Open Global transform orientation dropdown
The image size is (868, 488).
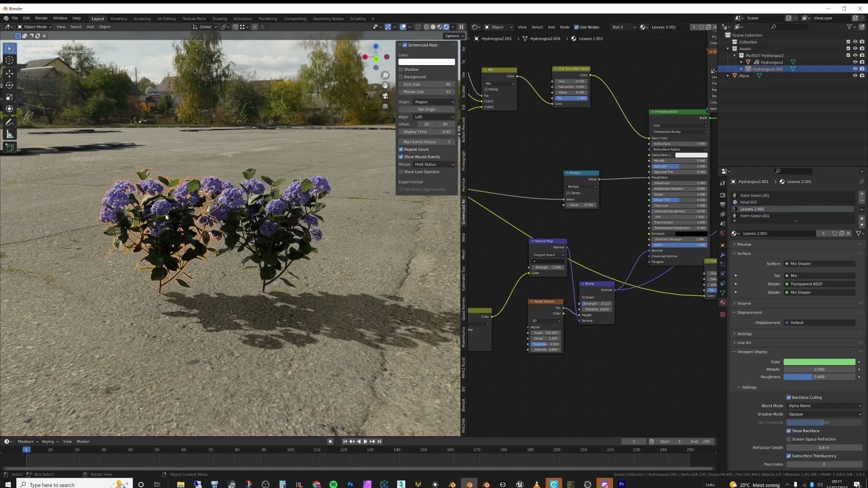coord(205,27)
